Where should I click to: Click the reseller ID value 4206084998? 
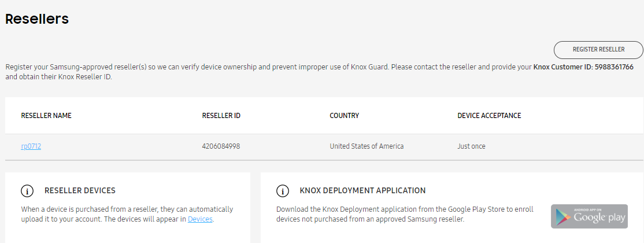pyautogui.click(x=221, y=146)
